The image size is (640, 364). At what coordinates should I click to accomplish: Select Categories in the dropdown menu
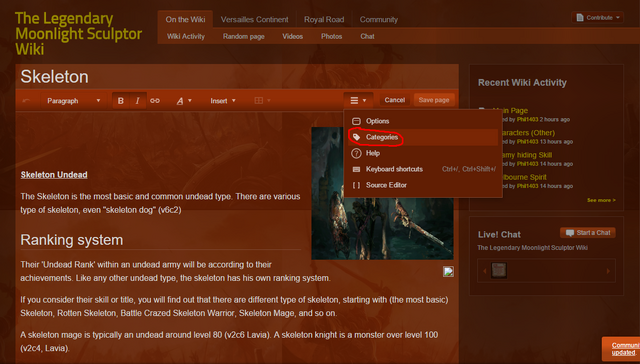coord(423,137)
